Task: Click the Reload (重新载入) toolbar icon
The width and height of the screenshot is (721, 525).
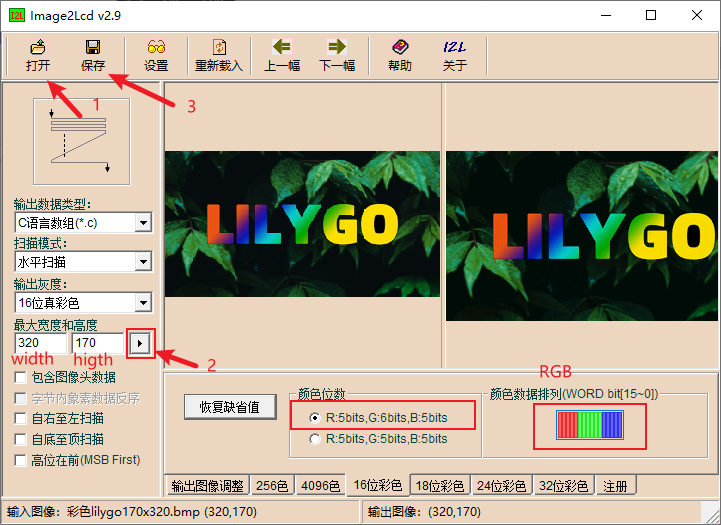Action: tap(219, 55)
